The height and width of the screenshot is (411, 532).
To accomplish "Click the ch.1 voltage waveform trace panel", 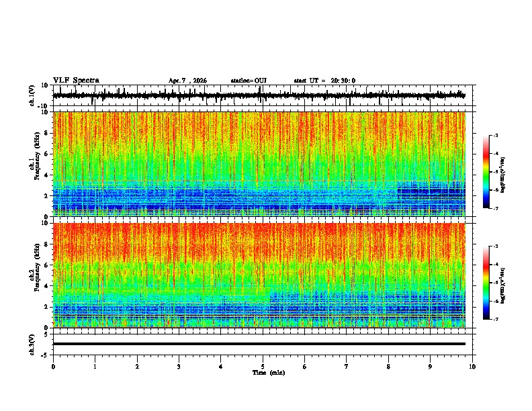I will pos(263,95).
